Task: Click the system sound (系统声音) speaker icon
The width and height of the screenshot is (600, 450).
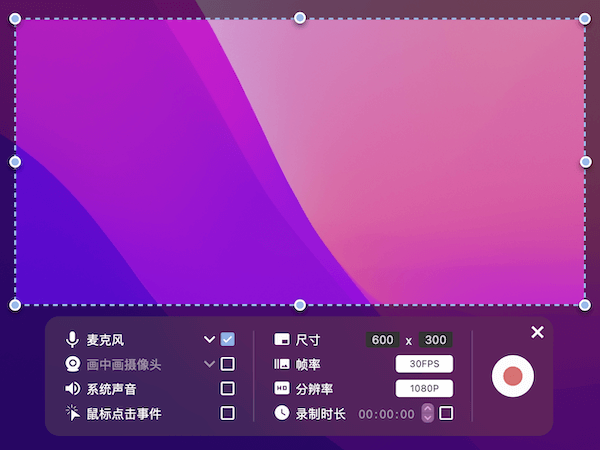Action: [72, 389]
